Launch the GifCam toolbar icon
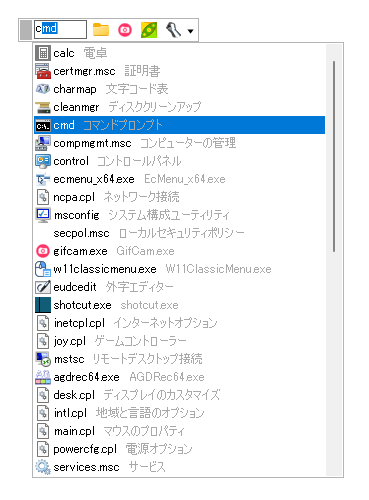 click(x=125, y=30)
